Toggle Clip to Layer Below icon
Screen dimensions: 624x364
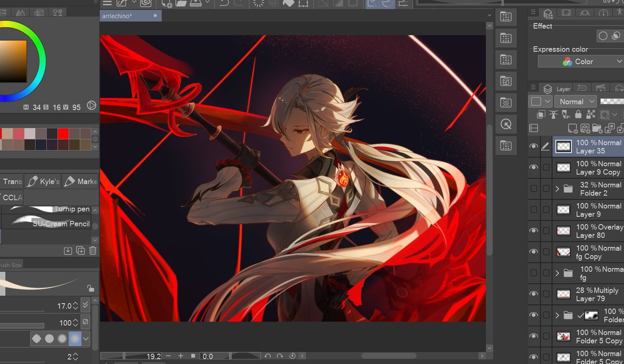[x=541, y=114]
